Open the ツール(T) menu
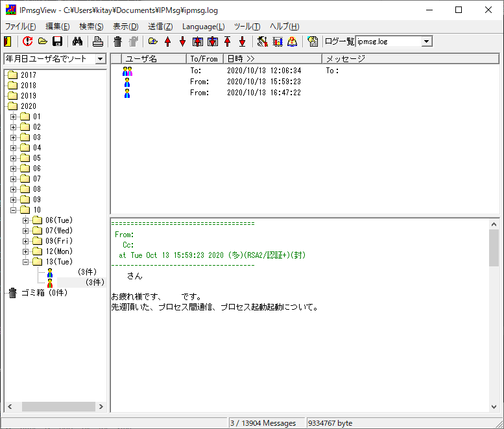This screenshot has height=429, width=504. pyautogui.click(x=247, y=27)
